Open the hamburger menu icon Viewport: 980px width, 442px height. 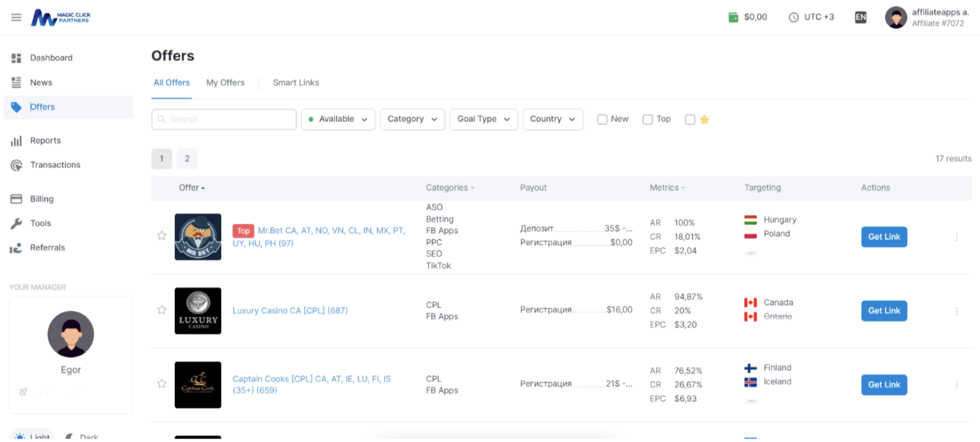(x=16, y=17)
